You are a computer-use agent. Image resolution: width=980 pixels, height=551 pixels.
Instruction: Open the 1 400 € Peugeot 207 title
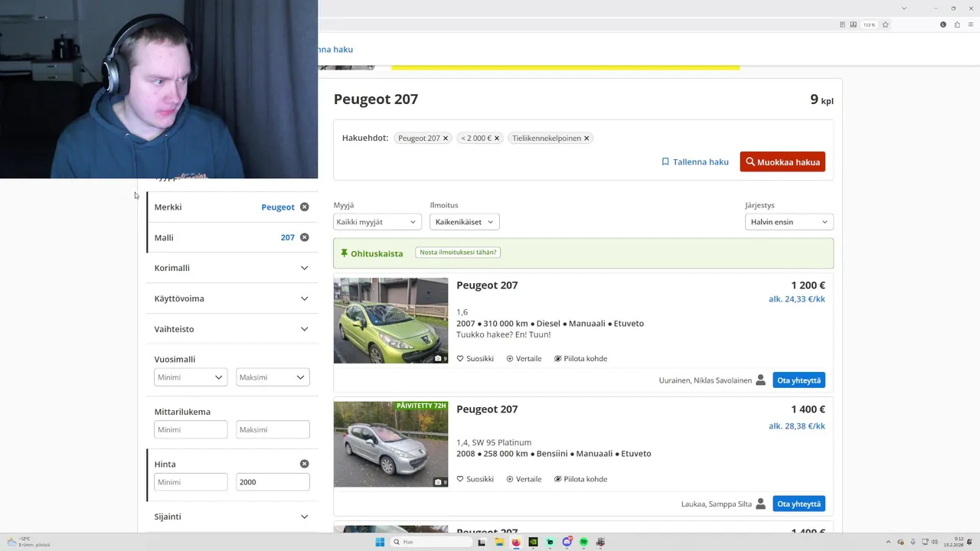coord(487,409)
